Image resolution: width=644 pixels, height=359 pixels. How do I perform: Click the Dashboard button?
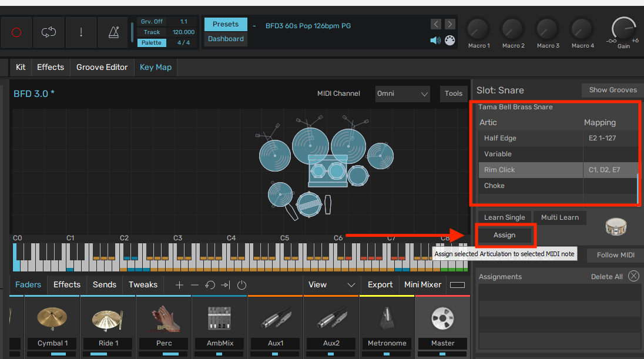pos(226,39)
